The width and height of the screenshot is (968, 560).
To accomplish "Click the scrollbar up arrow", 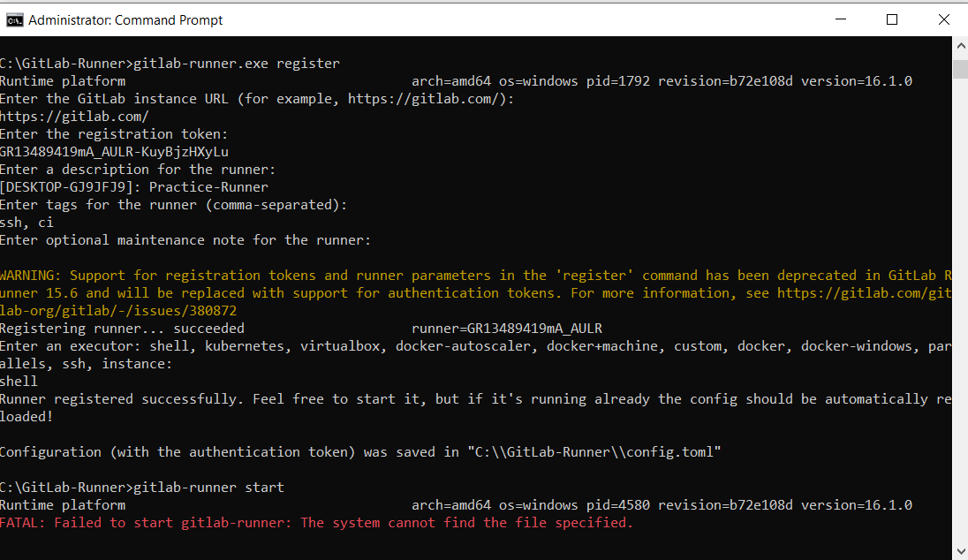I will [x=960, y=45].
